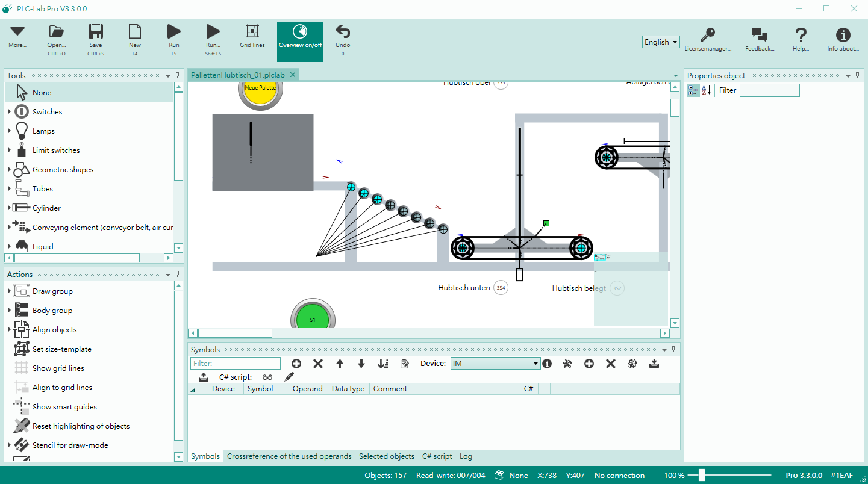Expand the Lamps tool group
The height and width of the screenshot is (484, 868).
pos(10,131)
